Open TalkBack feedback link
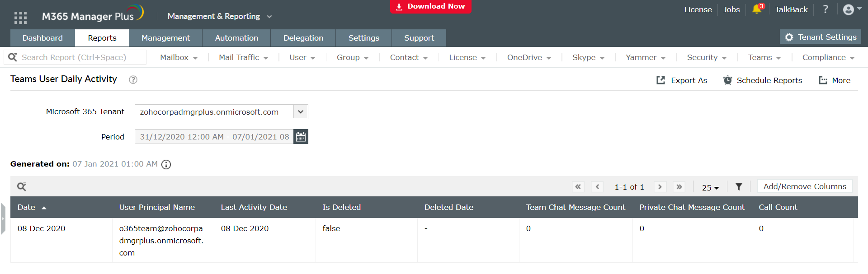Screen dimensions: 868x274 [791, 9]
